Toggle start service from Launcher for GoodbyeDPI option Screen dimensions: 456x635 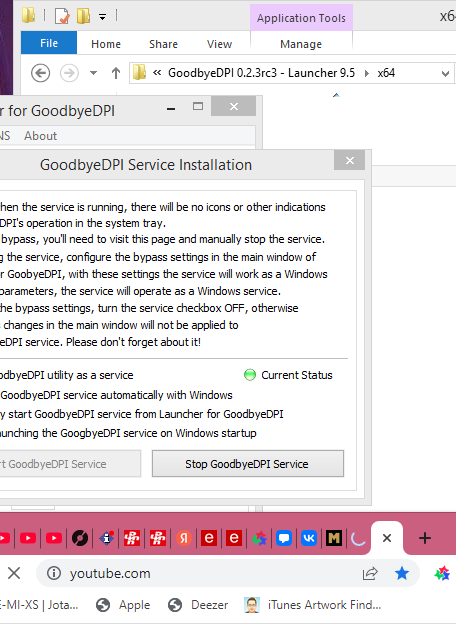tap(142, 414)
